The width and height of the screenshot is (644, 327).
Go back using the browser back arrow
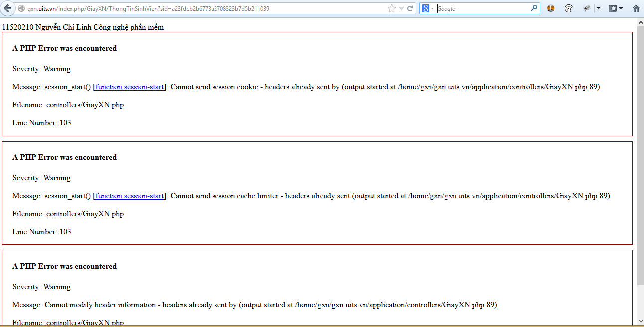[x=8, y=8]
